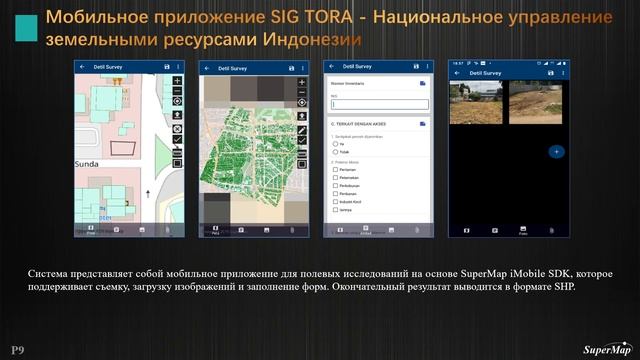This screenshot has width=640, height=360.
Task: Tap checkmark tool on green parcel map
Action: (x=302, y=140)
